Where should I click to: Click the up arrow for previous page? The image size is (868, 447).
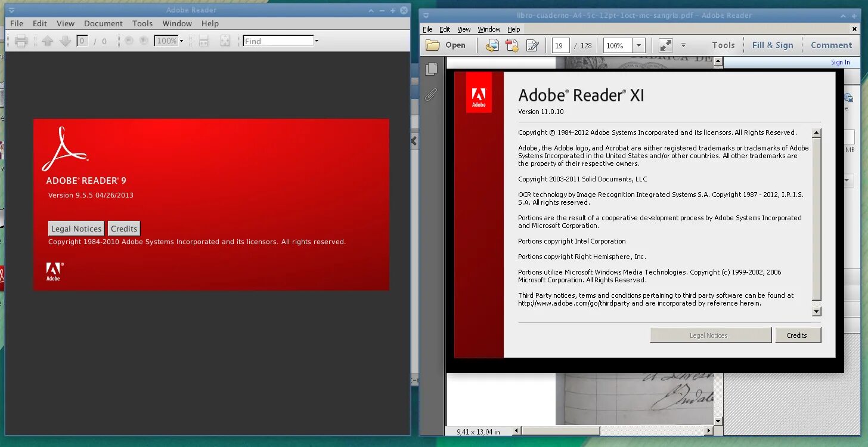pyautogui.click(x=48, y=41)
